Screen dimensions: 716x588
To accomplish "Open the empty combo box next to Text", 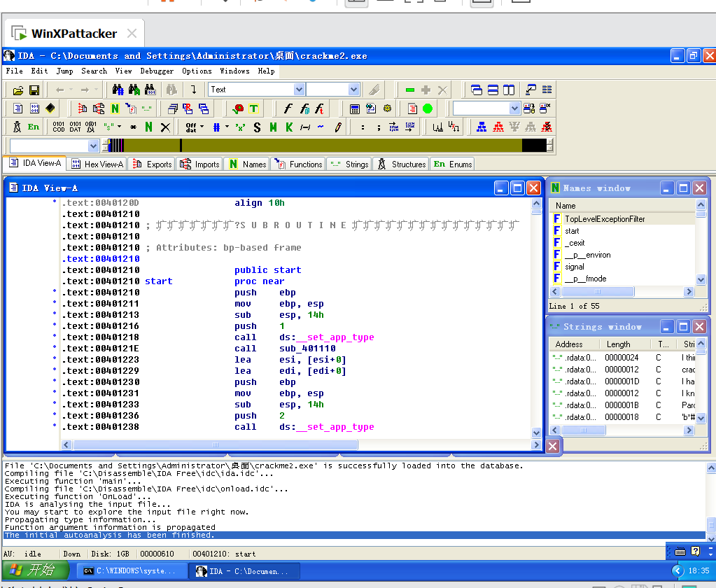I will point(353,90).
